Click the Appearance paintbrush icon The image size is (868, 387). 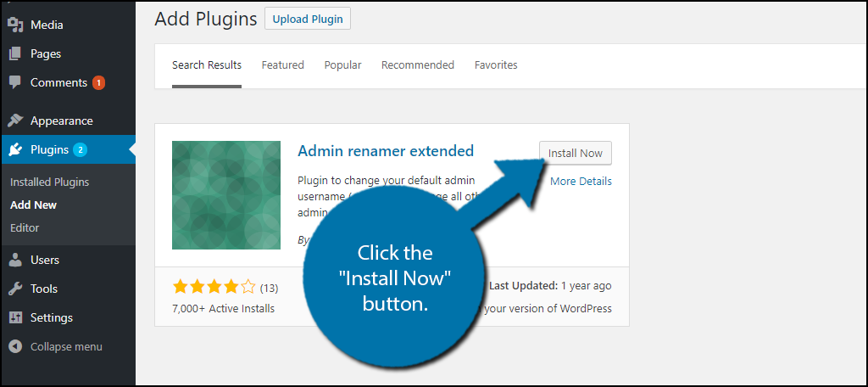[15, 121]
